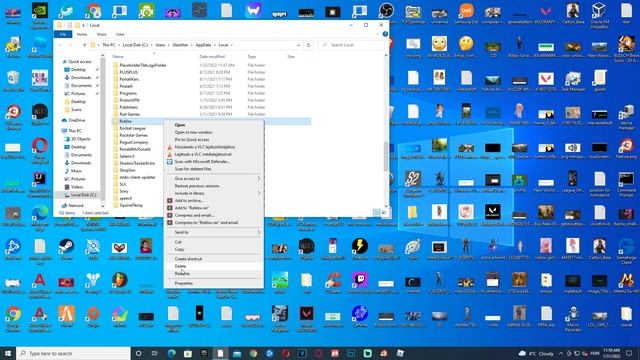Open Cortana circle on the taskbar
Screen dimensions: 640x360
point(138,353)
